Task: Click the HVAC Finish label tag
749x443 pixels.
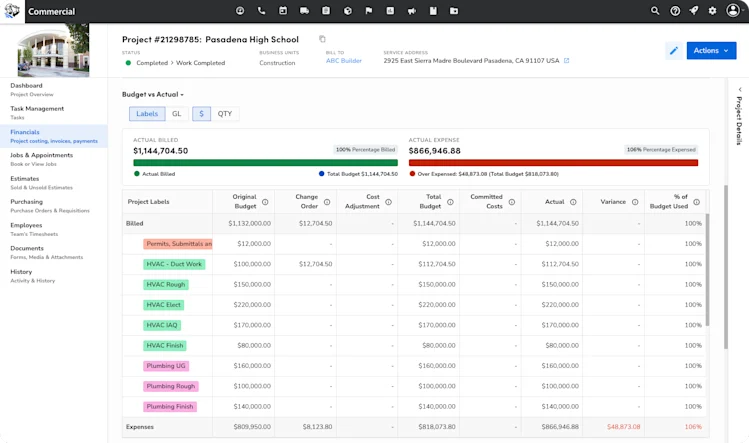Action: coord(165,346)
